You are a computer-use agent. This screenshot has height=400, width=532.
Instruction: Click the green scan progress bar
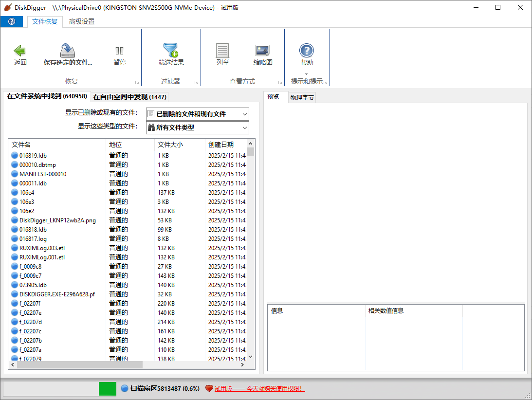(107, 388)
